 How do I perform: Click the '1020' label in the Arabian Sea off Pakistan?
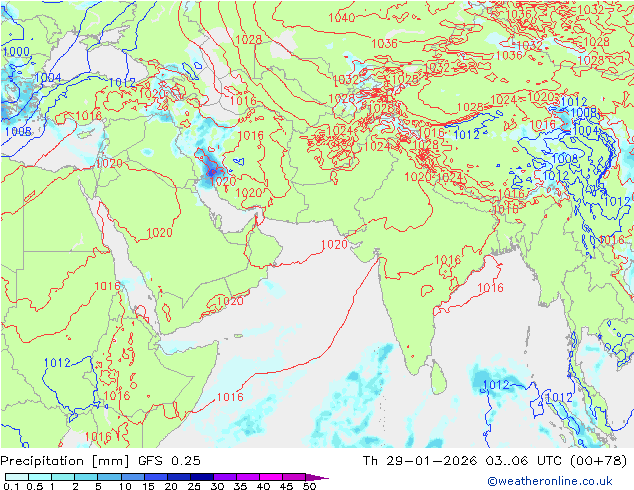(x=334, y=244)
